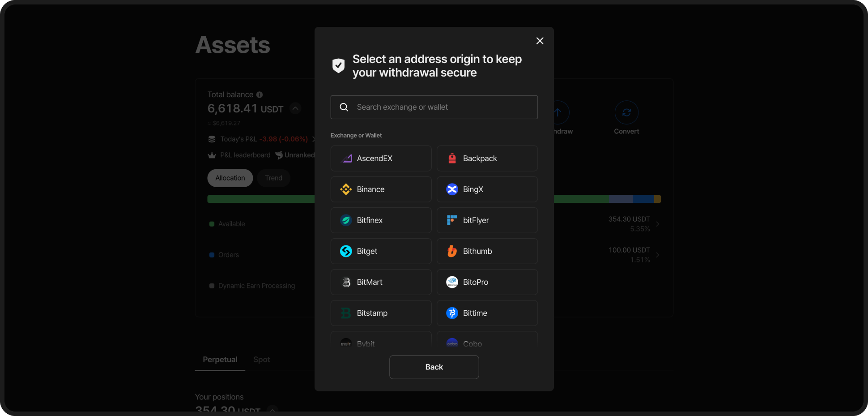Click the BingX blue logo icon
Viewport: 868px width, 416px height.
point(452,189)
